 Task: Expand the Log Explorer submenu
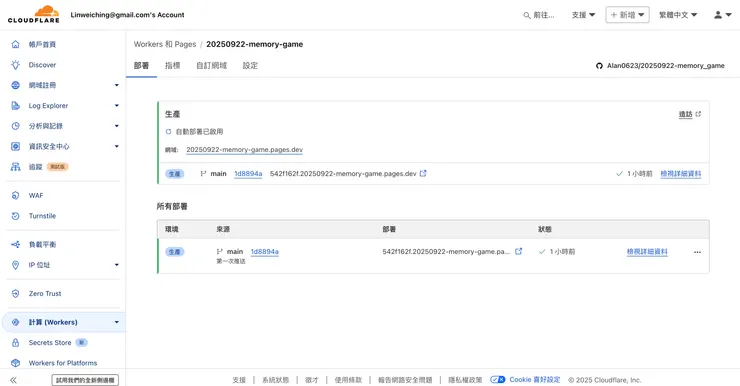(x=117, y=106)
